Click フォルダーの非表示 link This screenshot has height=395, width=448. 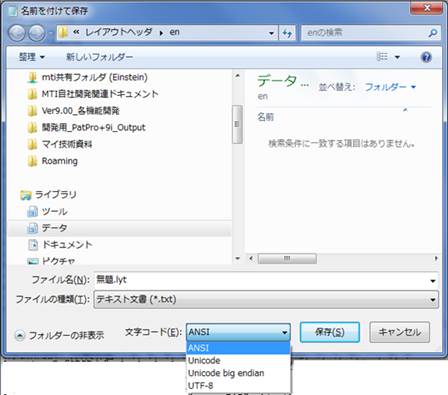[x=66, y=335]
